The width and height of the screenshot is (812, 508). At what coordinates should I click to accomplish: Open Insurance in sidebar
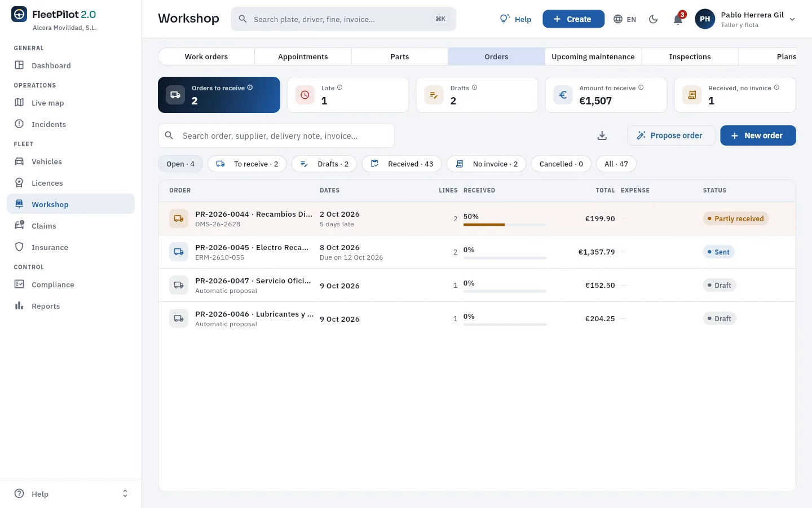click(70, 247)
